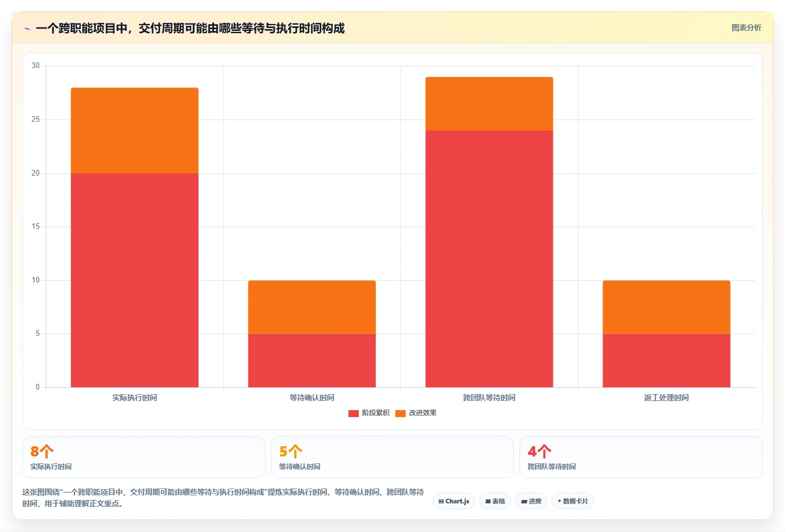This screenshot has height=532, width=785.
Task: Click the 实际执行时间 x-axis label
Action: [x=134, y=398]
